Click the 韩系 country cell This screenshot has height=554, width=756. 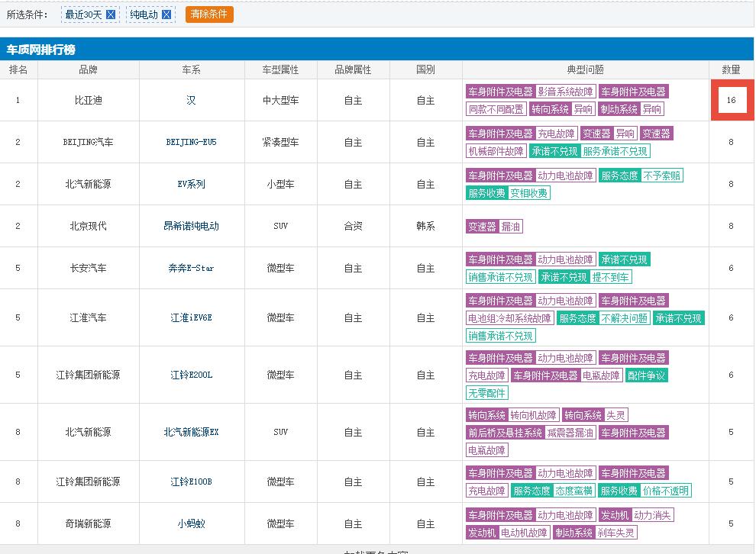point(426,226)
